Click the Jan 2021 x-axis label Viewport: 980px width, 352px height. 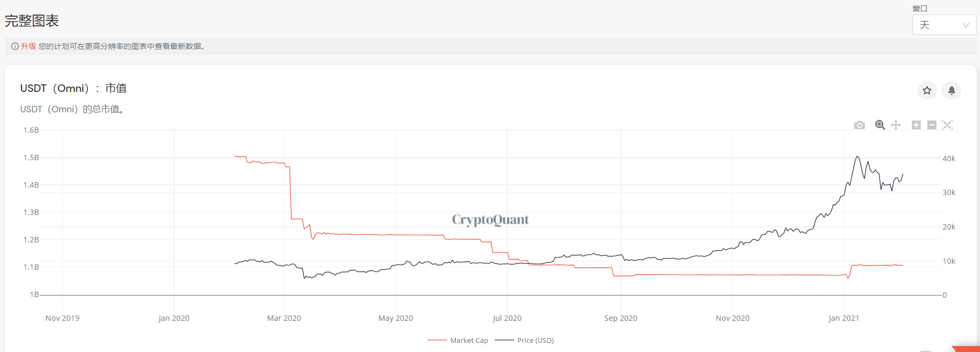(x=843, y=318)
